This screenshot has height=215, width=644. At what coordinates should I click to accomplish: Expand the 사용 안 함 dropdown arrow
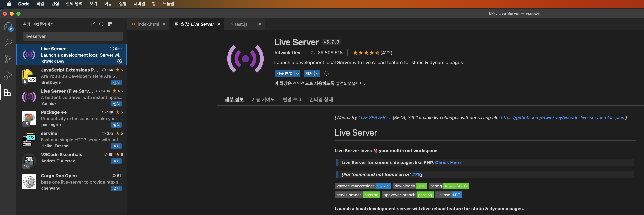(298, 73)
